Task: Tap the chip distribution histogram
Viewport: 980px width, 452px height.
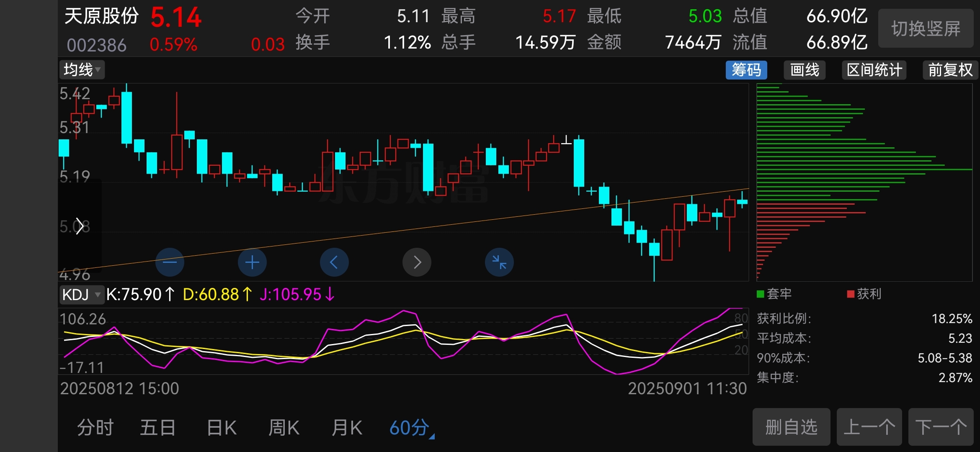Action: (x=864, y=182)
